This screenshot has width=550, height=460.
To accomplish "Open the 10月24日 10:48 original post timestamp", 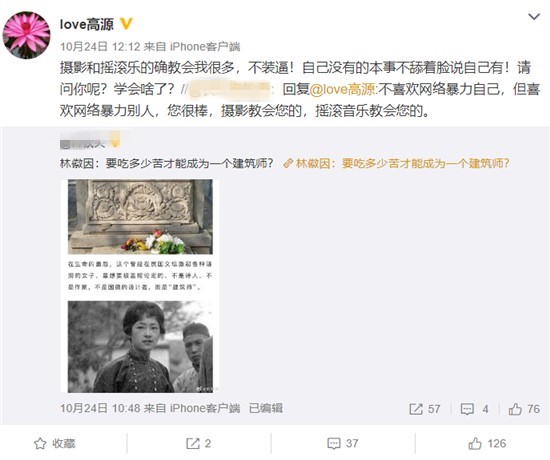I will pyautogui.click(x=100, y=408).
